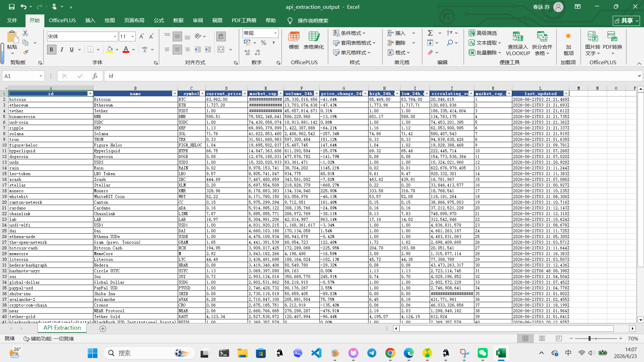The height and width of the screenshot is (362, 644).
Task: Click the zoom slider handle
Action: tap(590, 338)
